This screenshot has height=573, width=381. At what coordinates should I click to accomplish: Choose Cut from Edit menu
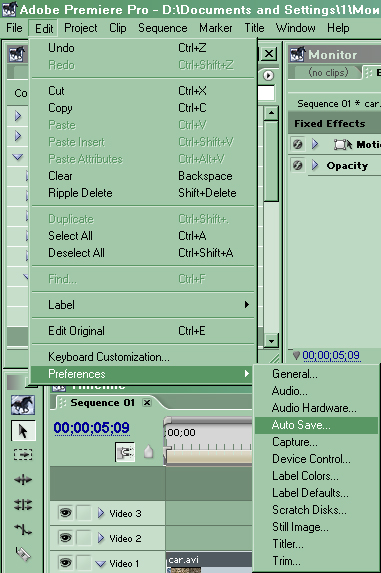[x=143, y=91]
